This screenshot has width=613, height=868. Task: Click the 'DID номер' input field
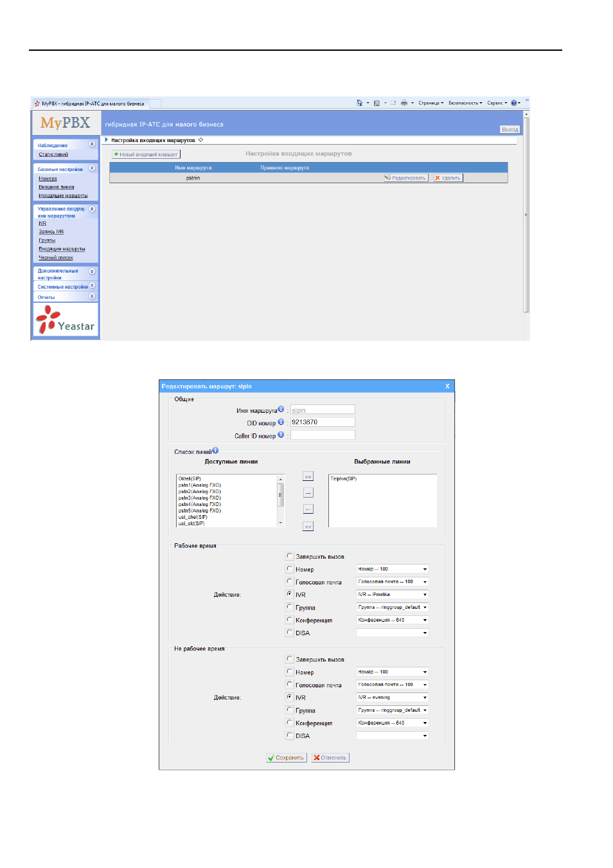point(323,422)
